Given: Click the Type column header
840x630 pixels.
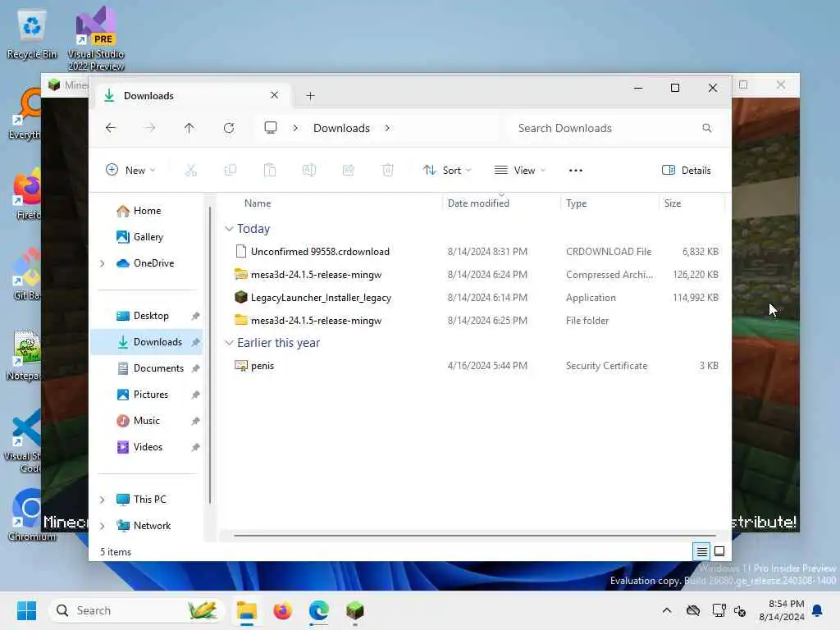Looking at the screenshot, I should tap(577, 203).
